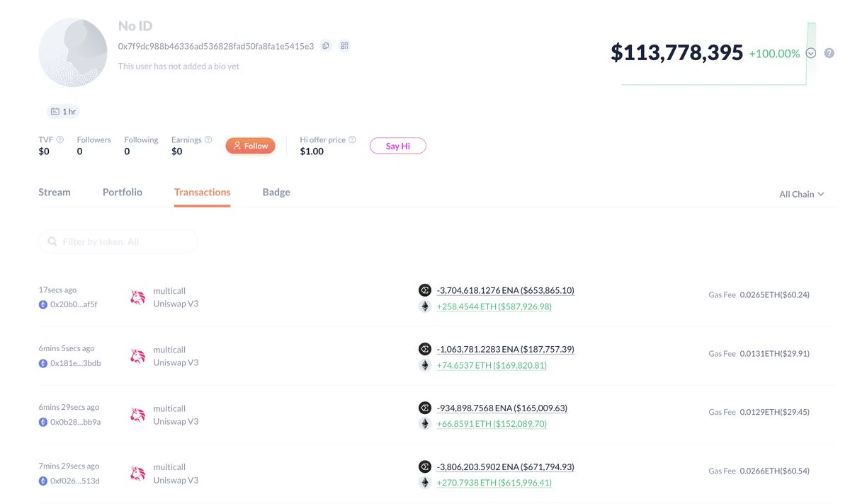Click the Uniswap logo on the 17secs ago transaction

tap(137, 297)
